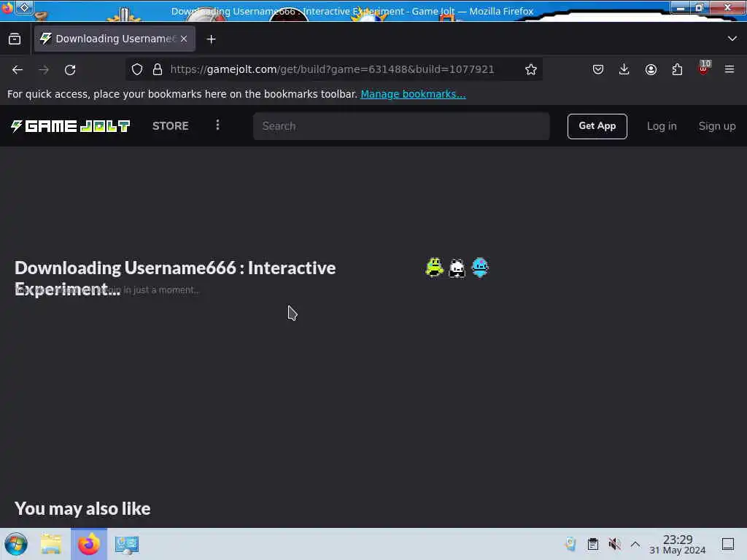Click the address bar URL
The width and height of the screenshot is (747, 560).
(x=332, y=69)
